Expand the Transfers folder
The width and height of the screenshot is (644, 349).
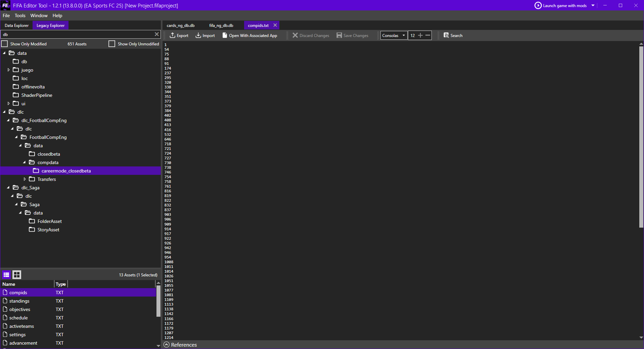pos(25,179)
